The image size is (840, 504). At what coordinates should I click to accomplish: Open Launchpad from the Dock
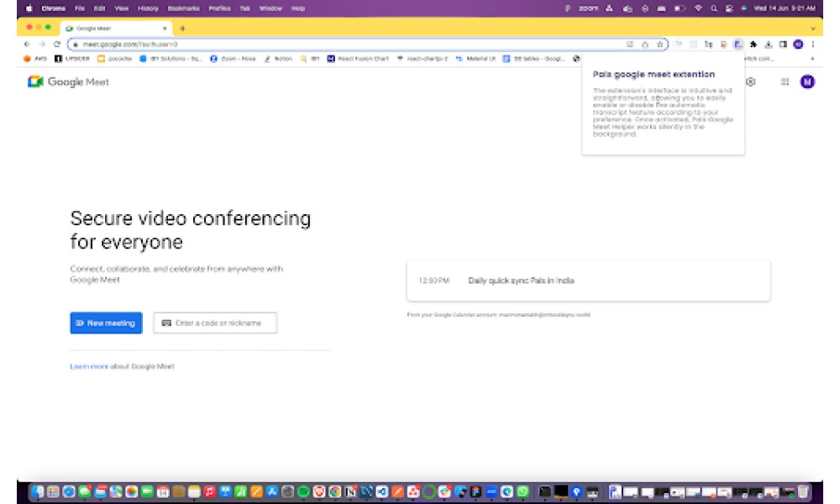(x=53, y=491)
